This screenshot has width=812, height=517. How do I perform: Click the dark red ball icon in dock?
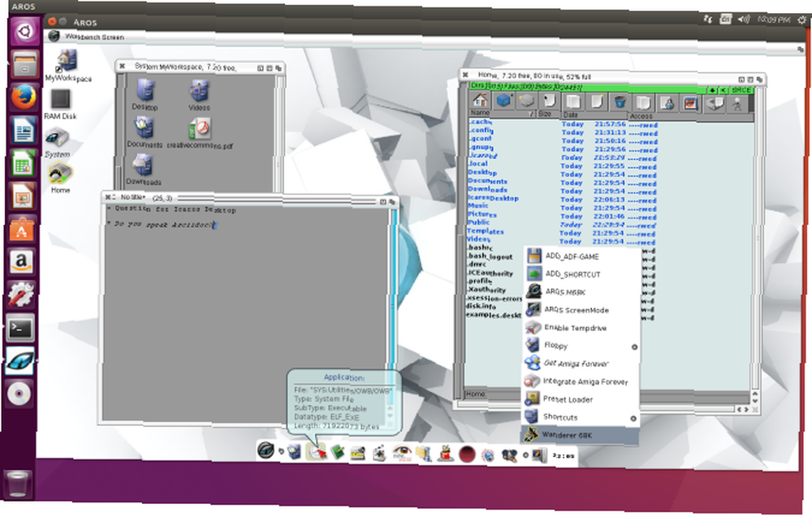[x=467, y=455]
